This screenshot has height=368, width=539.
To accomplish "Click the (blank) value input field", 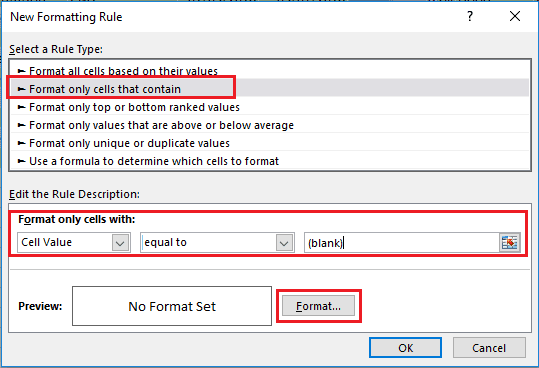I will (x=402, y=243).
